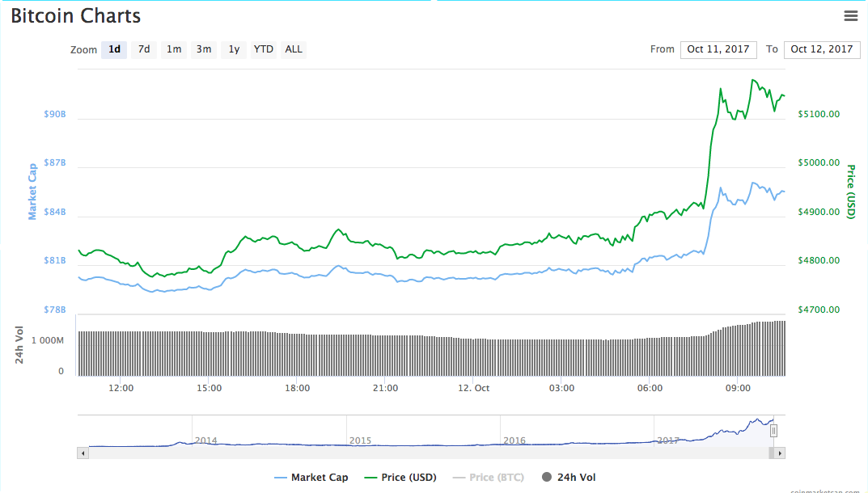Click the 24h Vol axis title
This screenshot has height=493, width=868.
pyautogui.click(x=19, y=345)
